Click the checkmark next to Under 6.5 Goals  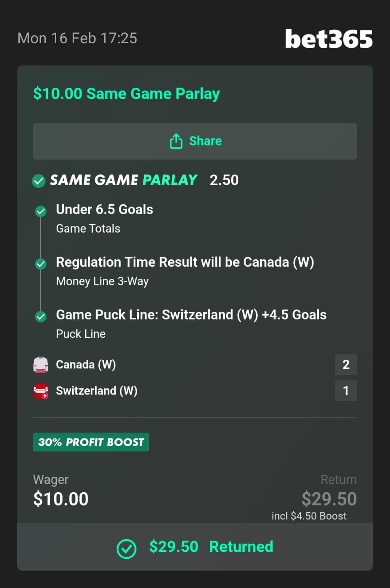coord(41,211)
